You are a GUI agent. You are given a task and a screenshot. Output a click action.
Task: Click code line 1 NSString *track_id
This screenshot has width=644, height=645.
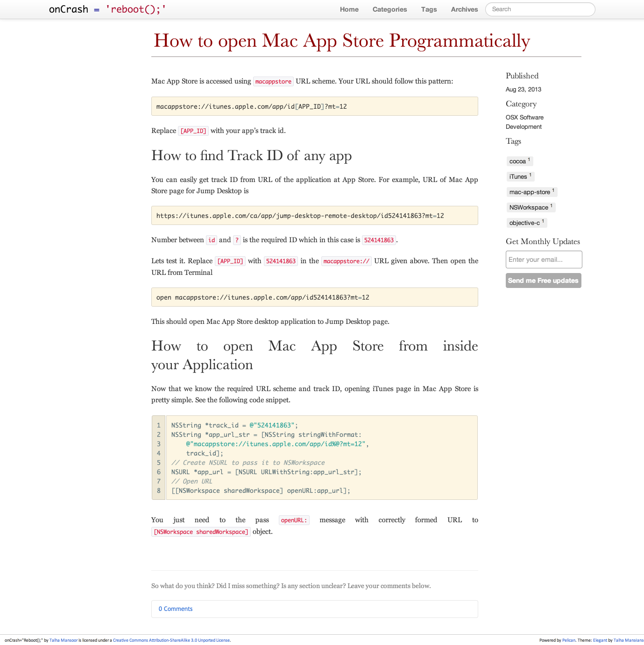[x=234, y=425]
